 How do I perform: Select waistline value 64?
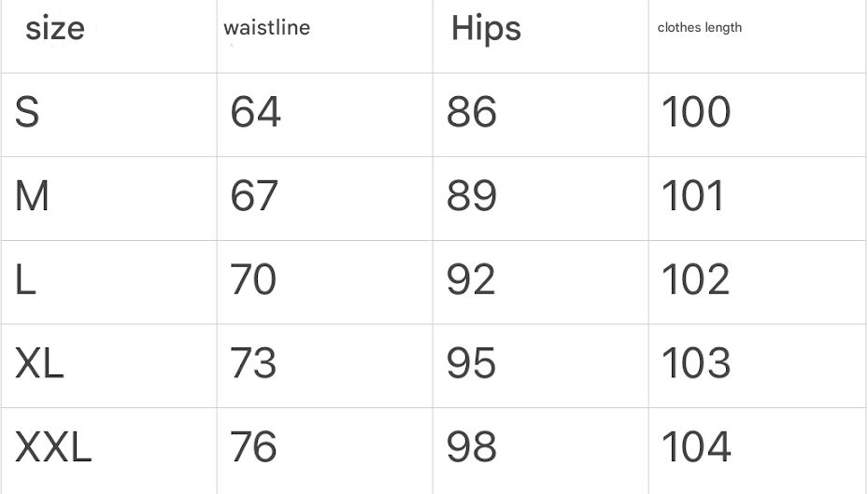pyautogui.click(x=255, y=113)
